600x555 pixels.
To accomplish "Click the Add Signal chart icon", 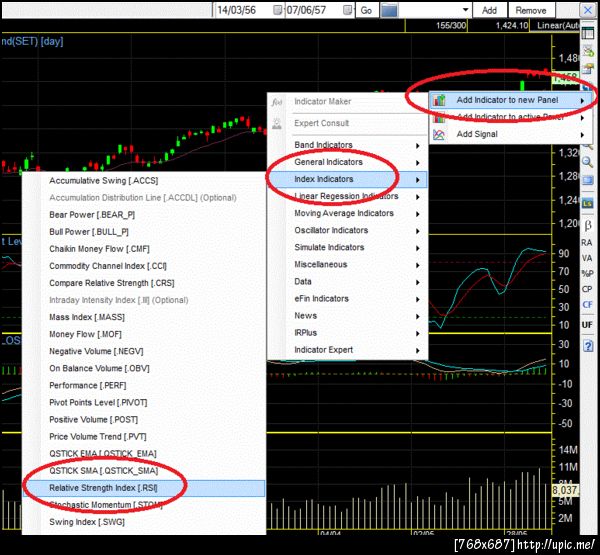I will tap(439, 134).
